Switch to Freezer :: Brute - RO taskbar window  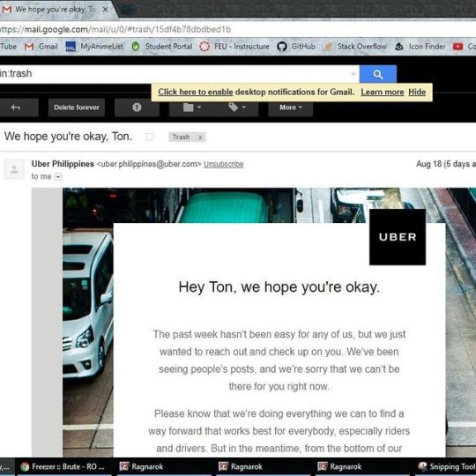63,466
